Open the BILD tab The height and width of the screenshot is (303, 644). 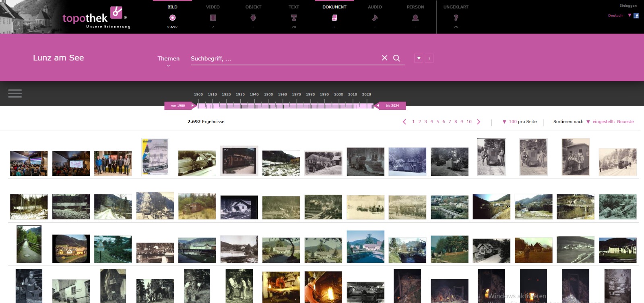click(x=172, y=7)
